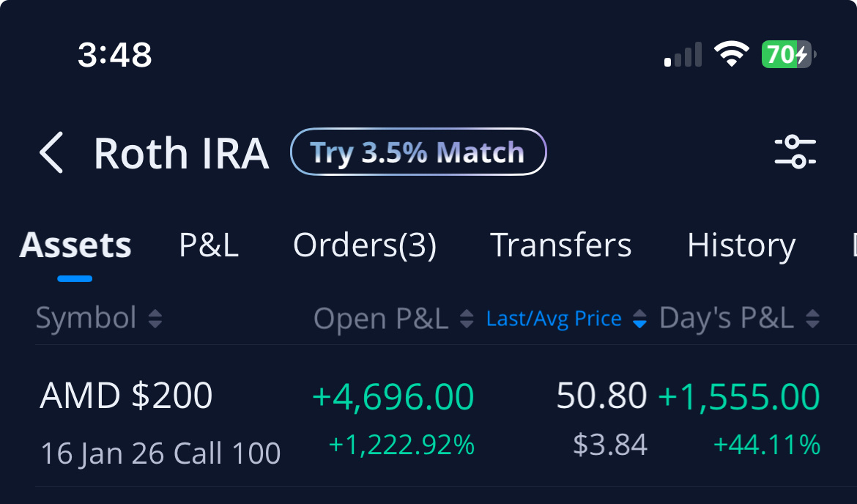The image size is (857, 504).
Task: Tap the Try 3.5% Match button
Action: click(x=418, y=152)
